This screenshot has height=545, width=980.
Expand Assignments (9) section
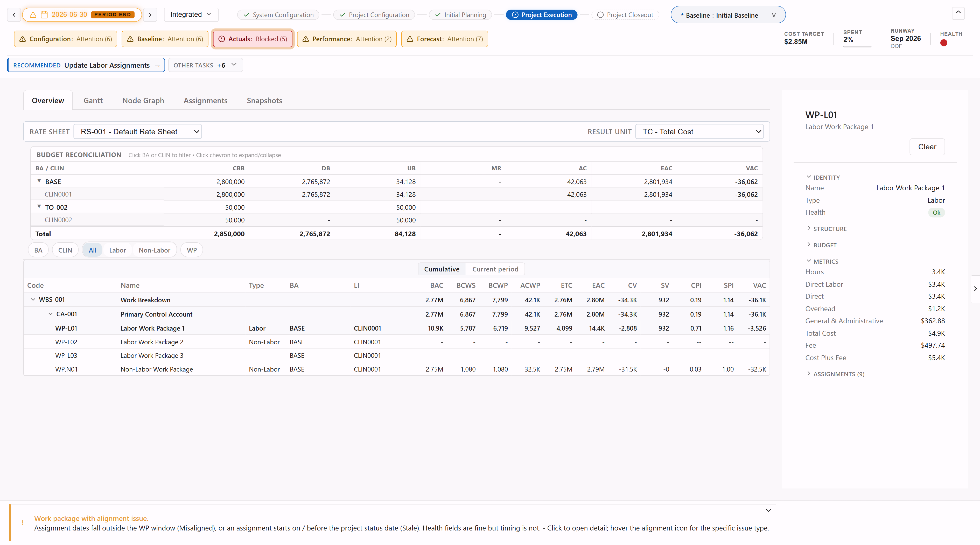click(835, 374)
